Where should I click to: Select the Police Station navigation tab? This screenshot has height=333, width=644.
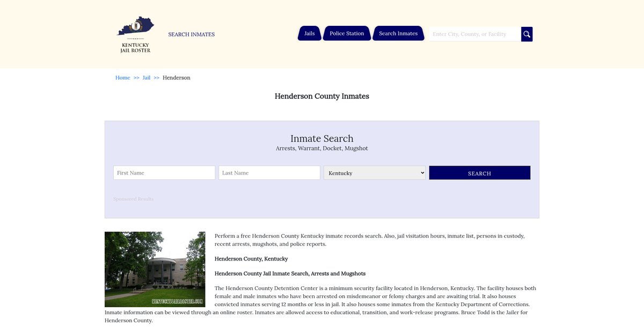click(x=347, y=33)
